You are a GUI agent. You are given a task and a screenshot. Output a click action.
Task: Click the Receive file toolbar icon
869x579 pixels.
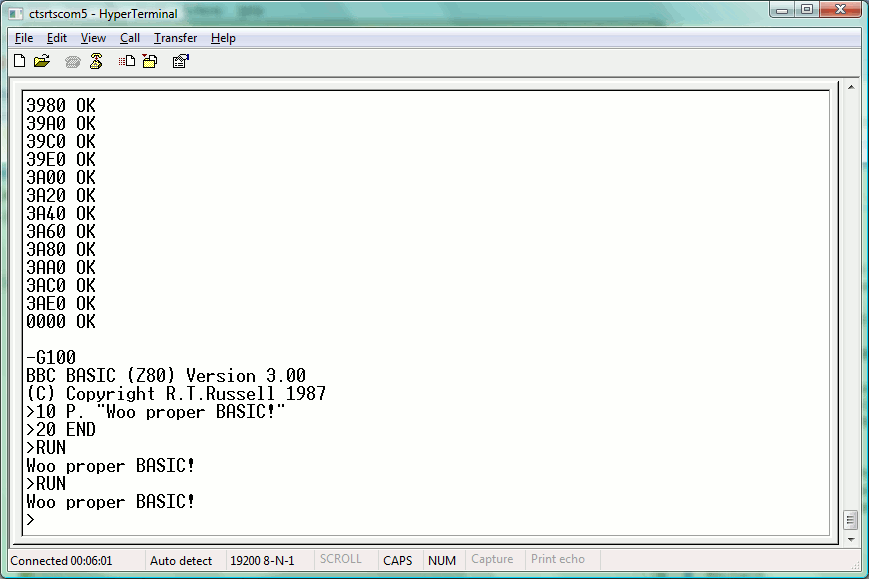tap(150, 61)
